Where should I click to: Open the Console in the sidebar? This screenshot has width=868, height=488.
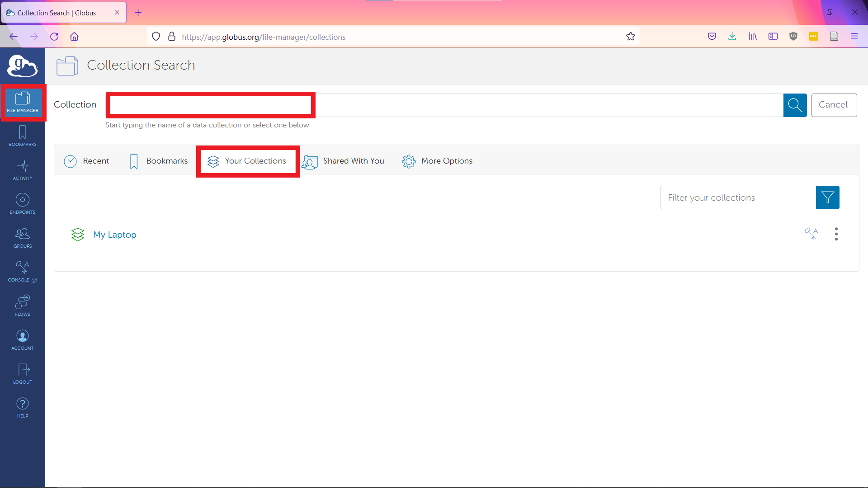[x=22, y=271]
